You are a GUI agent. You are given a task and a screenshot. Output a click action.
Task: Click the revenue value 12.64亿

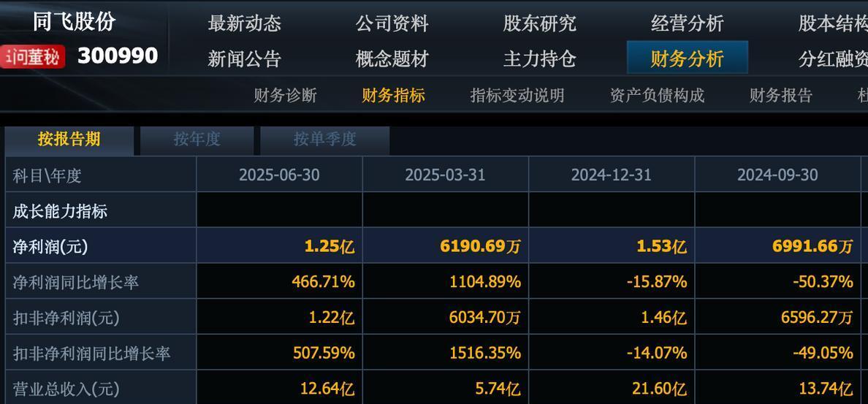327,389
